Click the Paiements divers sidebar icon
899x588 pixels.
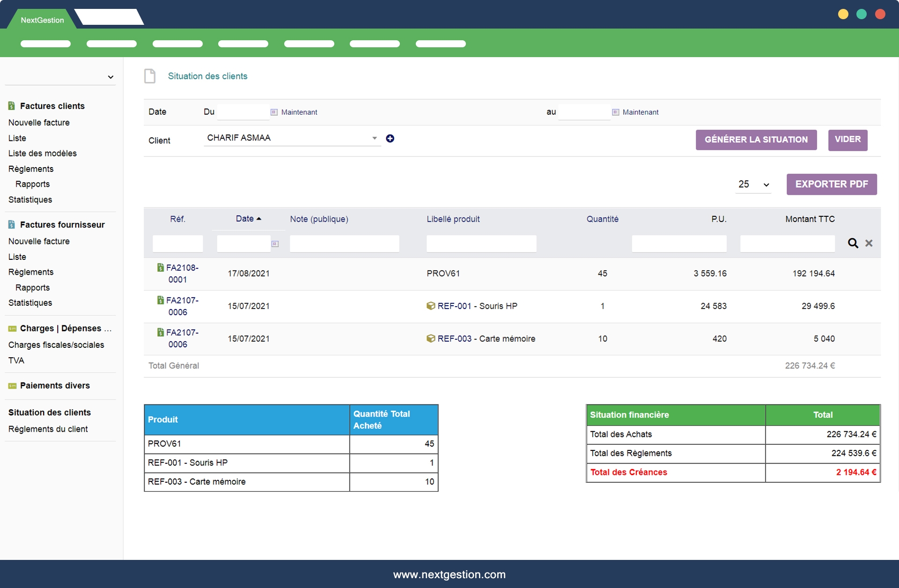[x=12, y=386]
